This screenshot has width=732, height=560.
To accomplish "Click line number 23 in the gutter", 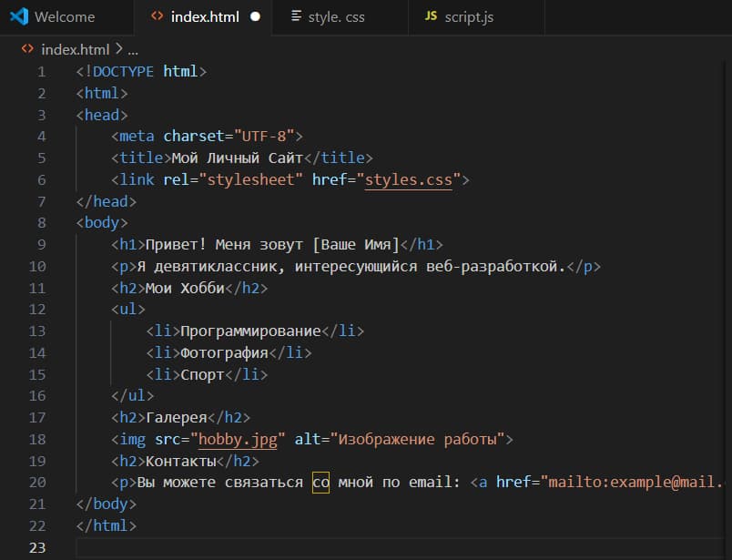I will [37, 547].
